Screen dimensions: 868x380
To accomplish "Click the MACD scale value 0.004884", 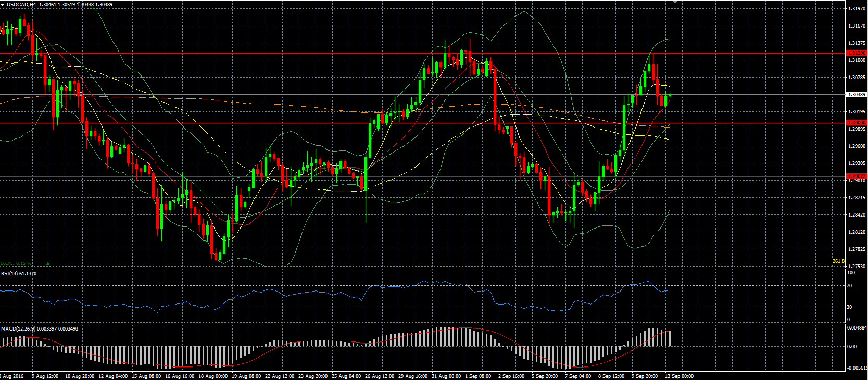I will (x=857, y=328).
